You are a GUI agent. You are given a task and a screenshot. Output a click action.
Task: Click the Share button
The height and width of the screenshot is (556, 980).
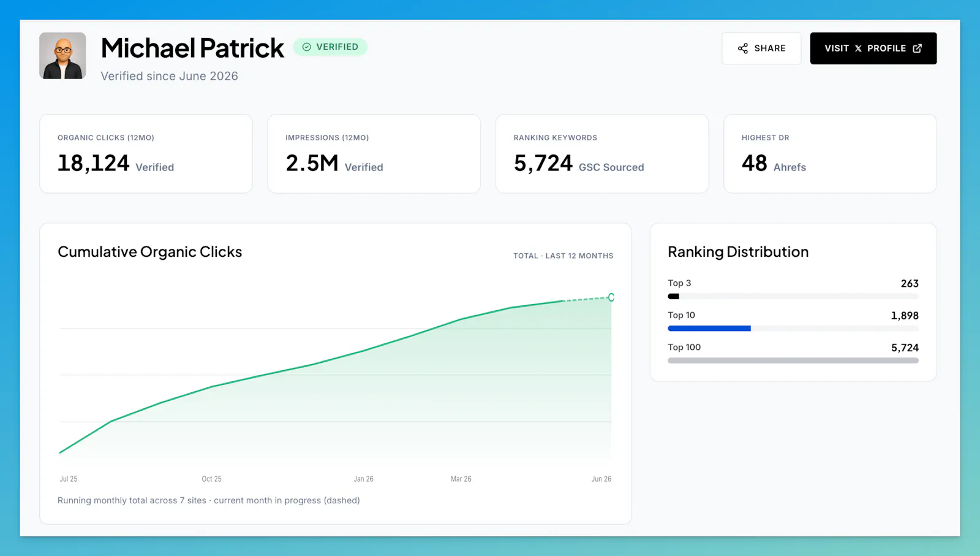(x=761, y=48)
